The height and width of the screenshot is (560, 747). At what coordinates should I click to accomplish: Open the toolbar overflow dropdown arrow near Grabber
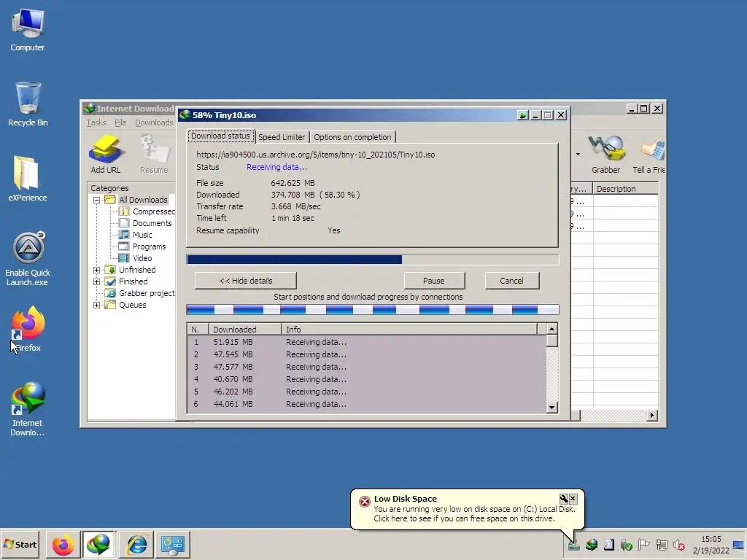[578, 154]
